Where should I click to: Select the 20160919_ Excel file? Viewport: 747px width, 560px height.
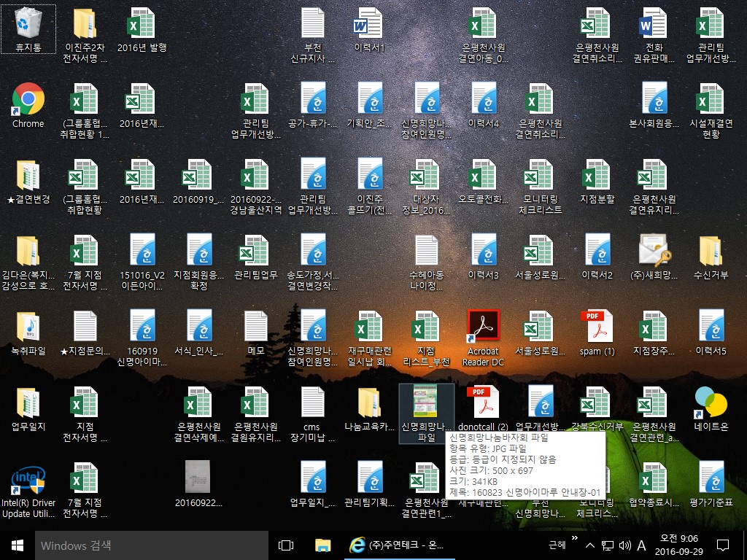(198, 181)
